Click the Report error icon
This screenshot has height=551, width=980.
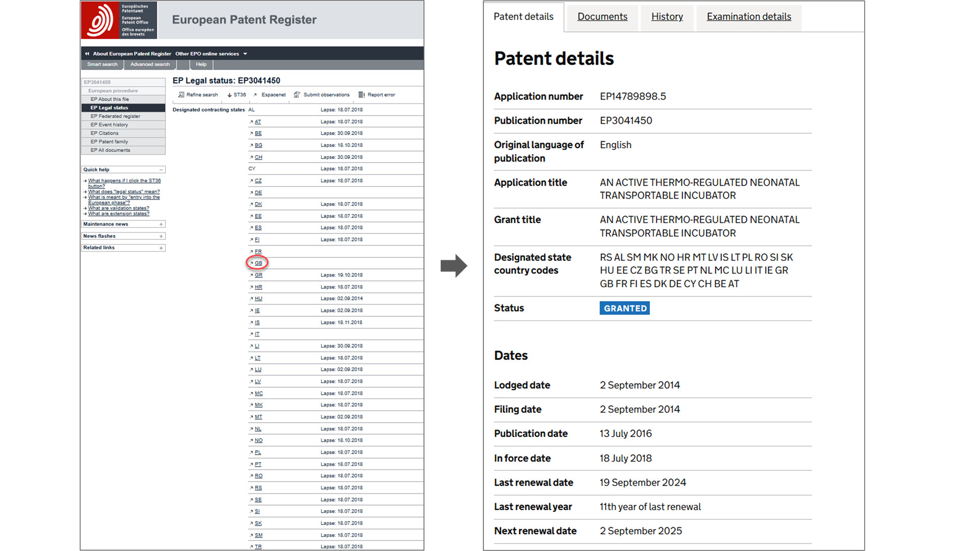pos(361,95)
